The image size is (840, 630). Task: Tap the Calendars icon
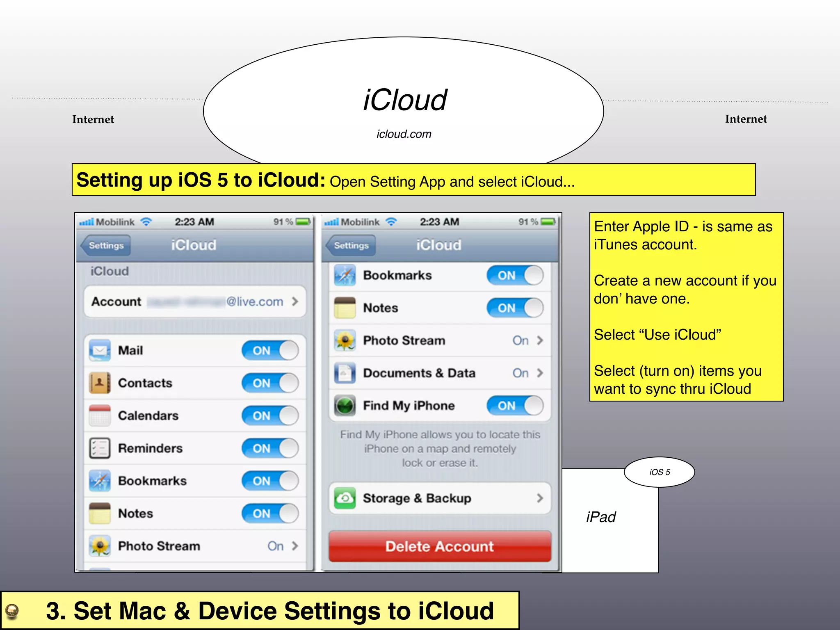(100, 415)
